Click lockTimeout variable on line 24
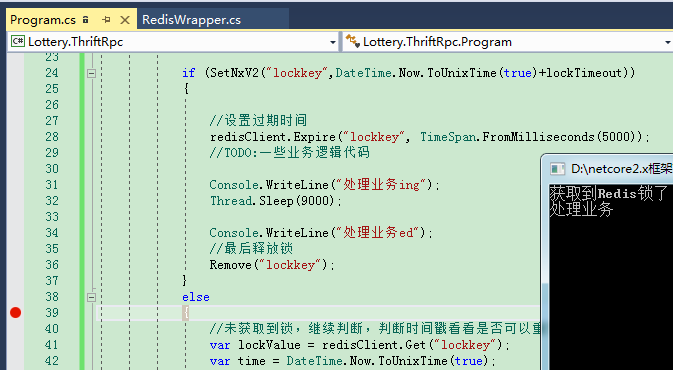The height and width of the screenshot is (370, 673). coord(585,73)
